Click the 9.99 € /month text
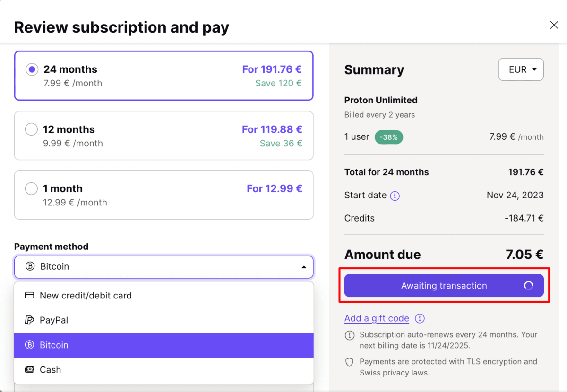This screenshot has height=392, width=567. coord(73,143)
